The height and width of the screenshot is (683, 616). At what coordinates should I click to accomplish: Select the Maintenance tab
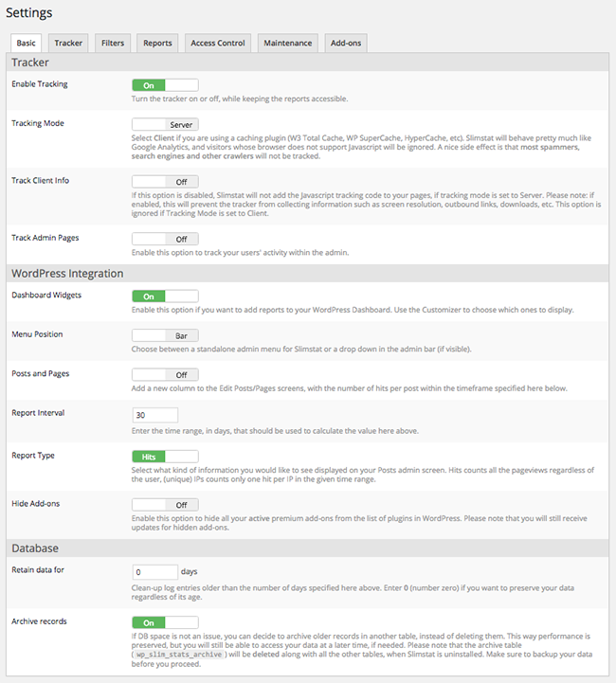point(287,43)
